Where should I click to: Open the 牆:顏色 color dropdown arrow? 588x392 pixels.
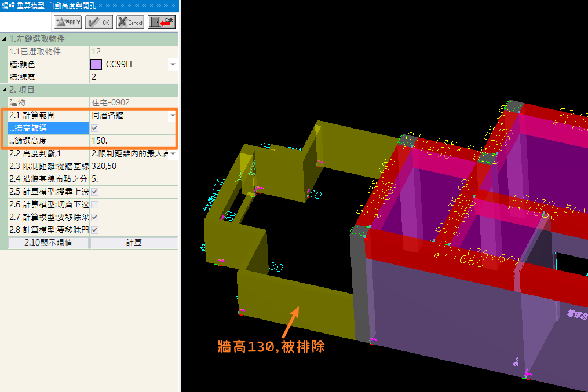pos(173,64)
